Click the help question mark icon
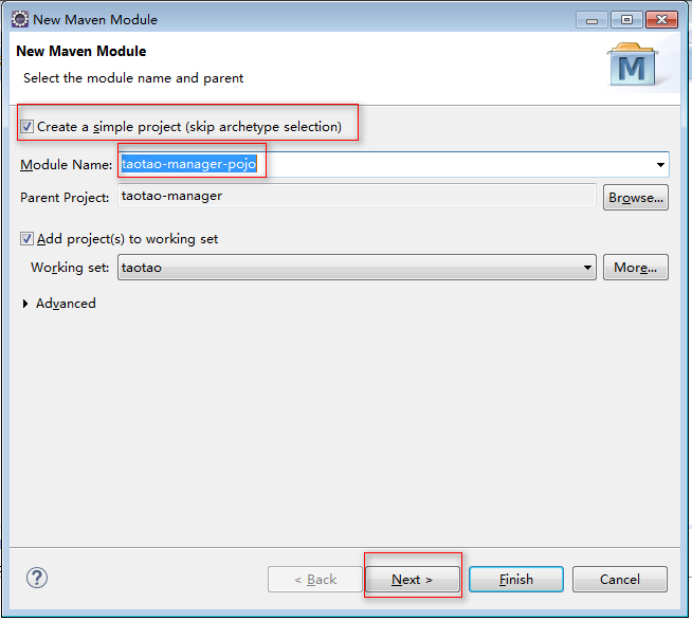The image size is (692, 621). (x=37, y=578)
